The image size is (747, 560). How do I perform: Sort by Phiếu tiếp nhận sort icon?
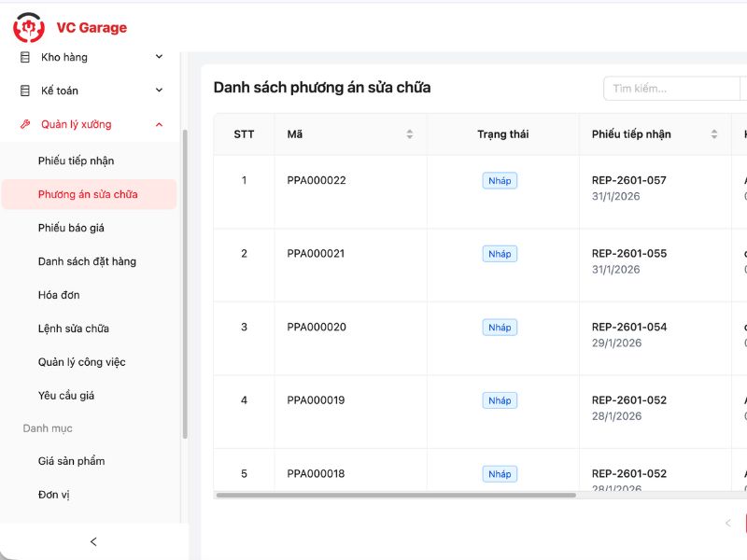click(714, 134)
